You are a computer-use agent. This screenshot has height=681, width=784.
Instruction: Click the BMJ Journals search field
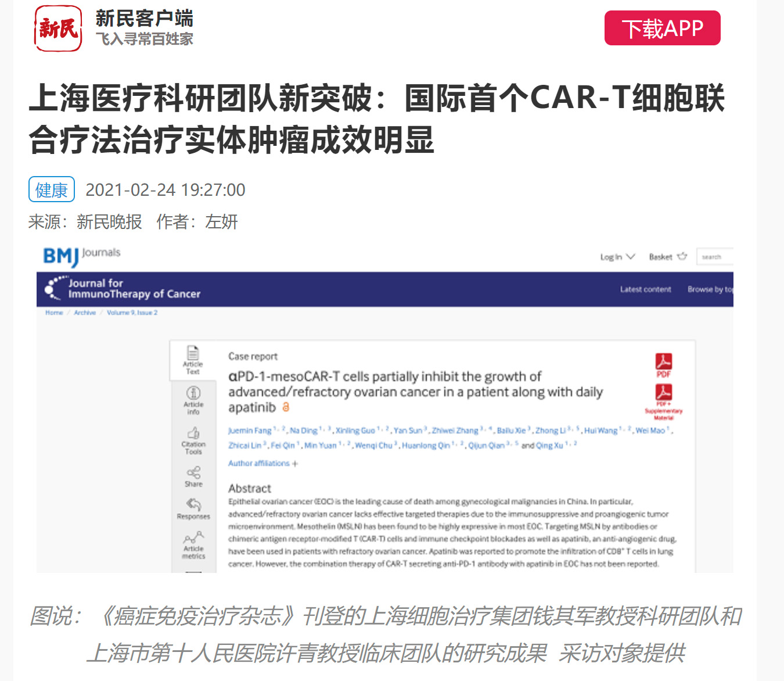pos(715,257)
